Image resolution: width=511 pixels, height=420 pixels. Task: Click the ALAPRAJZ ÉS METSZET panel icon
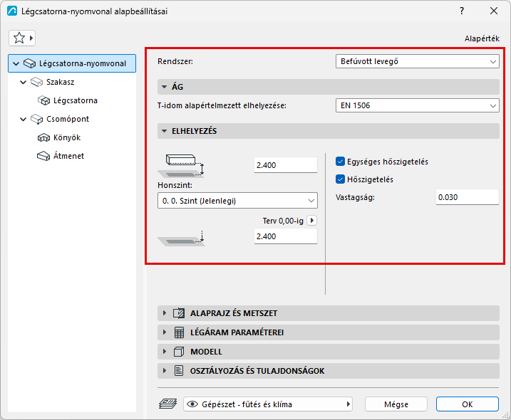[x=179, y=313]
